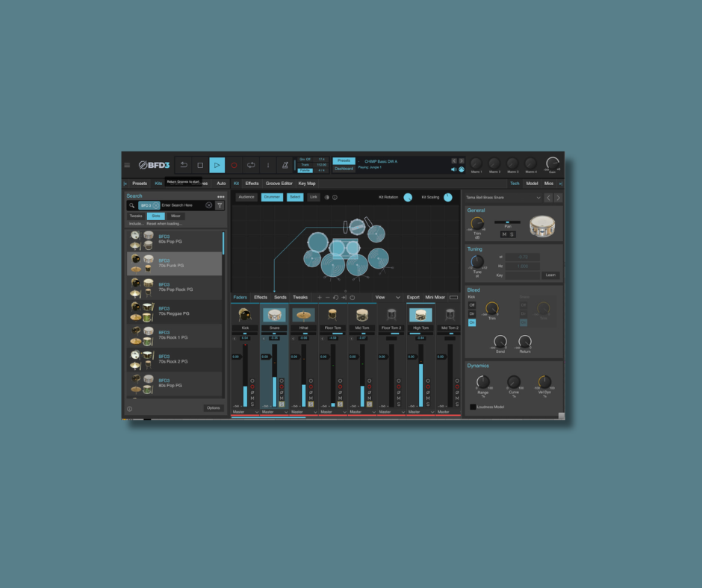Select next drum in Tech panel
Image resolution: width=702 pixels, height=588 pixels.
tap(558, 198)
